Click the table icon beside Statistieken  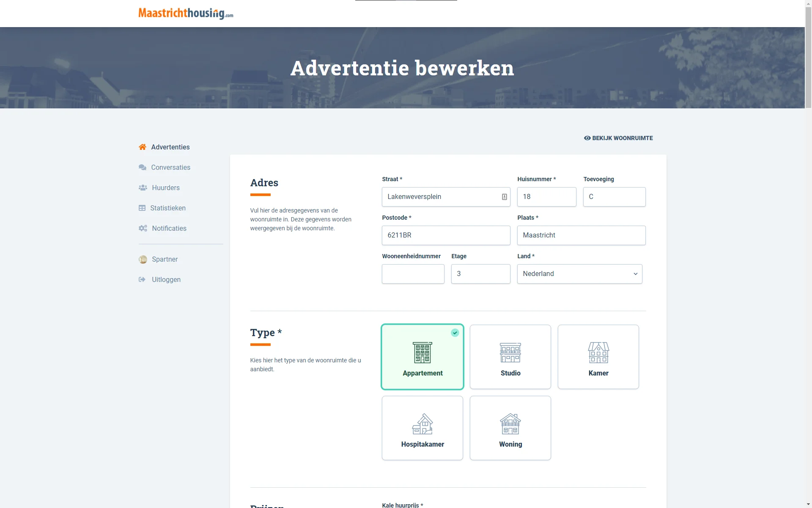142,208
